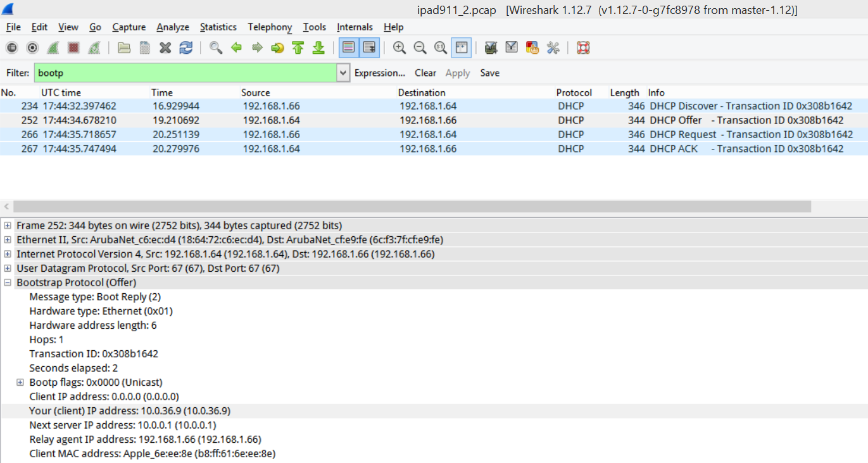Select the Hops: 1 line
The height and width of the screenshot is (463, 868).
[x=46, y=339]
